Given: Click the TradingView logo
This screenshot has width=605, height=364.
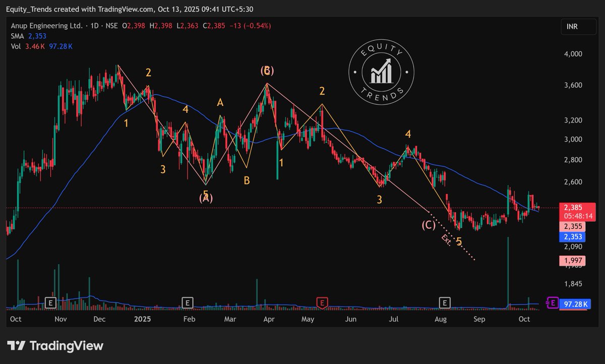Looking at the screenshot, I should coord(55,346).
